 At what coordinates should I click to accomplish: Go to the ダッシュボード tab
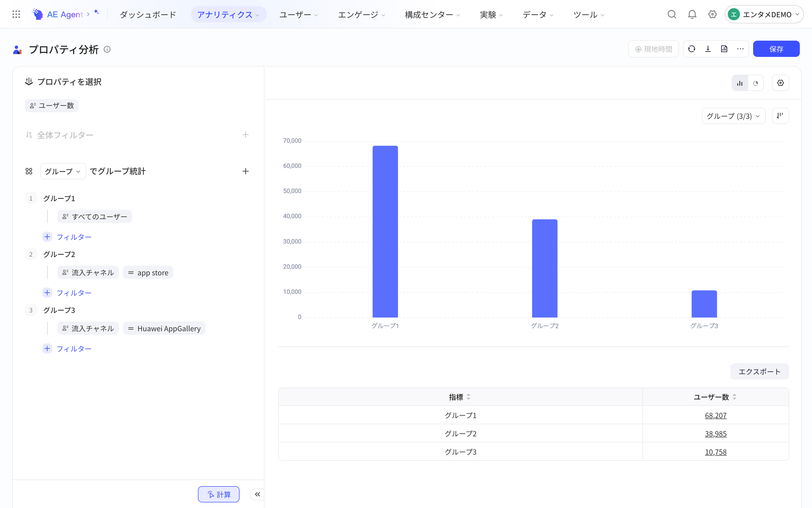click(x=148, y=14)
